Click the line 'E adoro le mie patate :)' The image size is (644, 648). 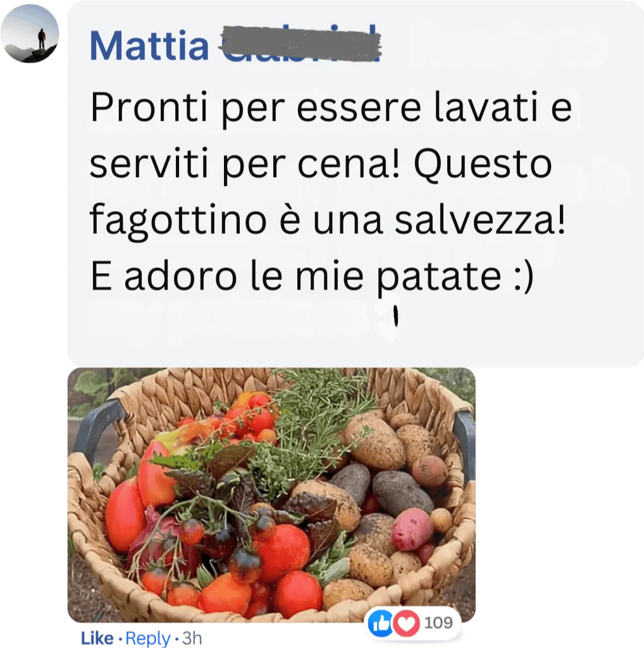[x=313, y=276]
